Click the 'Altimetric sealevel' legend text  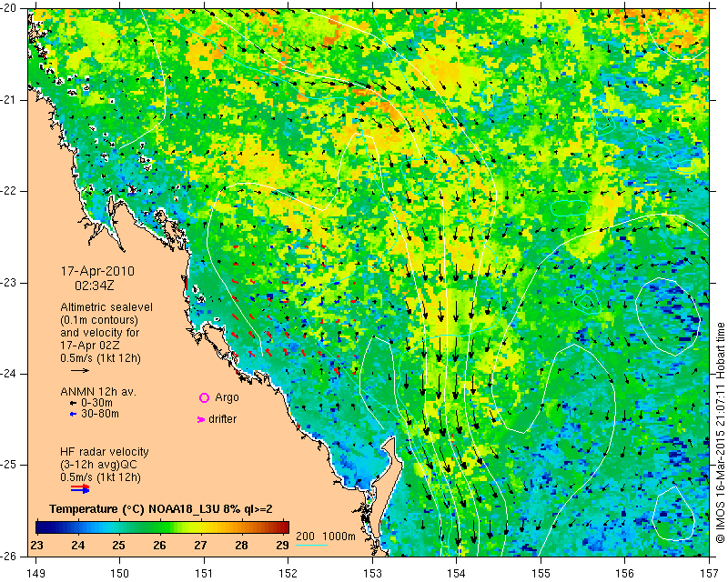click(x=106, y=307)
